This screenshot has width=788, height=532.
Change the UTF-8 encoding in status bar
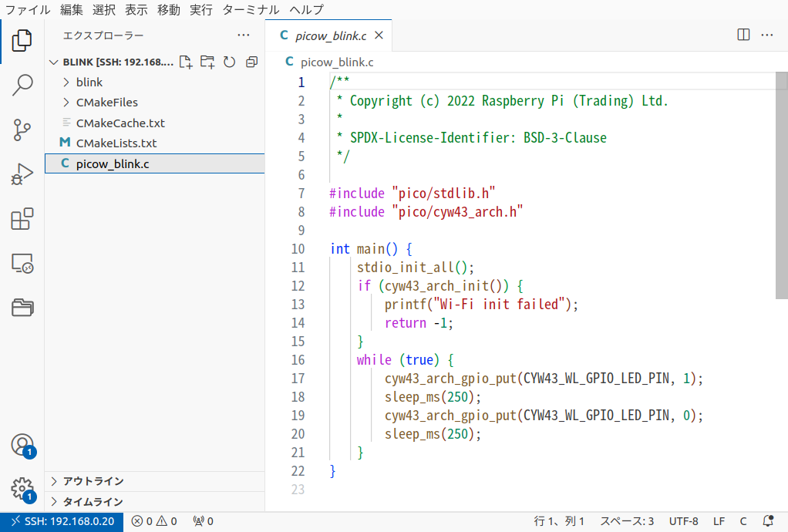pyautogui.click(x=683, y=520)
